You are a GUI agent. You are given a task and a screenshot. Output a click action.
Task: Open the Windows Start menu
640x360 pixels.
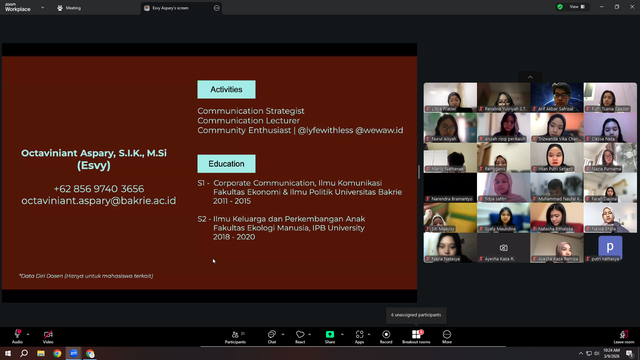point(8,353)
